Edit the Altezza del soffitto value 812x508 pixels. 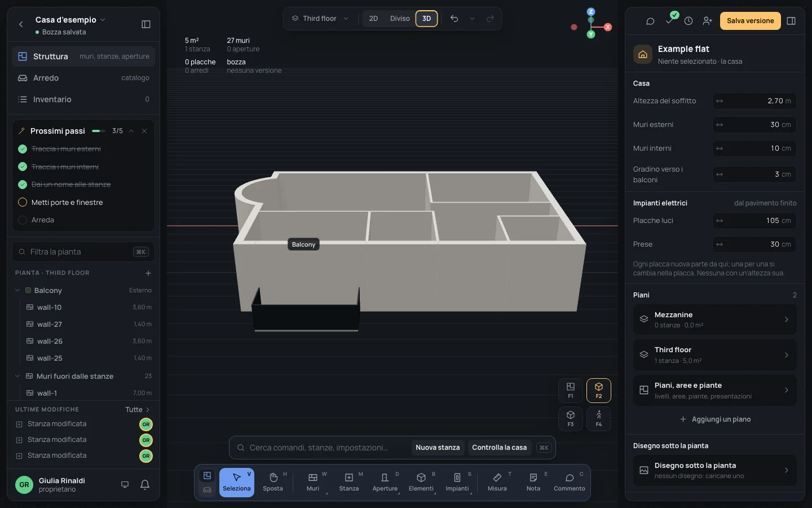(x=754, y=101)
